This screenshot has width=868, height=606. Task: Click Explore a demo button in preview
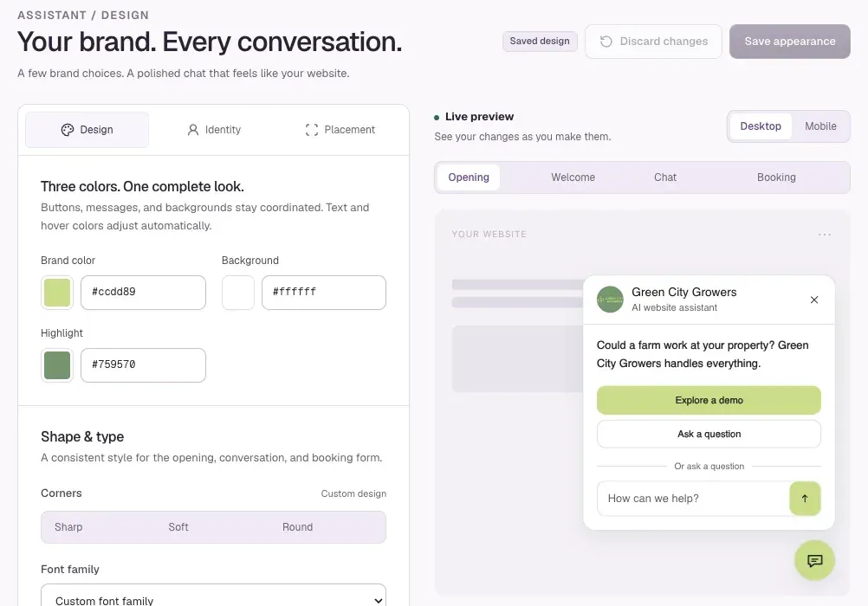(709, 400)
